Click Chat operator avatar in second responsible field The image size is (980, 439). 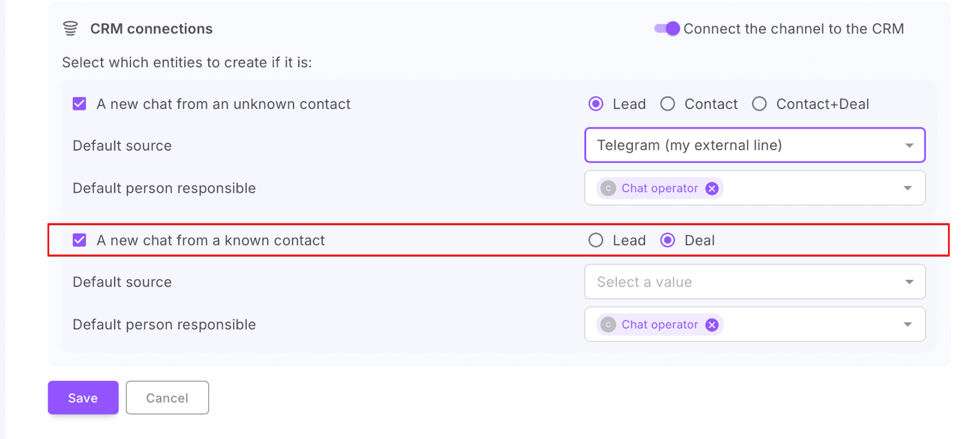pos(608,325)
